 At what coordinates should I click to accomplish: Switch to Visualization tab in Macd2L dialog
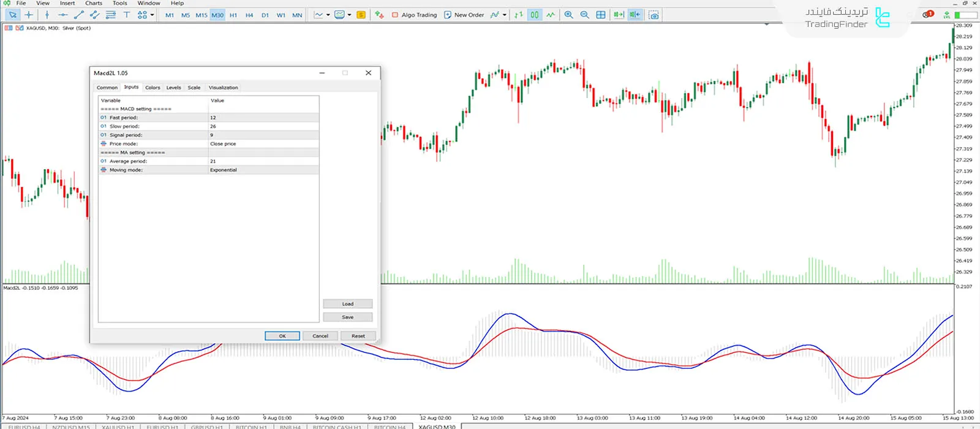point(223,88)
